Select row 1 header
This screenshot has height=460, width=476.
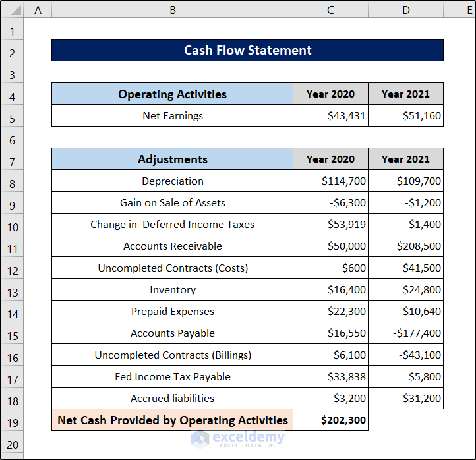click(x=12, y=28)
